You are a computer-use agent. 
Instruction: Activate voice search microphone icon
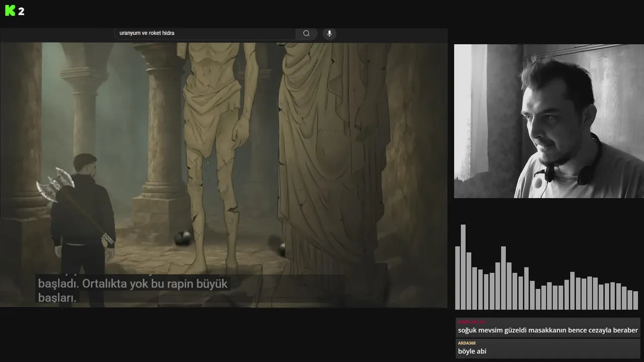[330, 33]
